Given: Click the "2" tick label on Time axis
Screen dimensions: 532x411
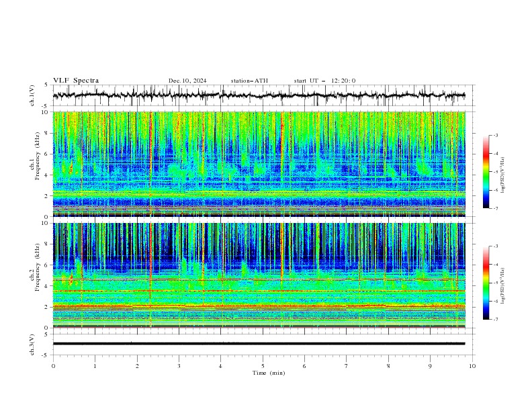Looking at the screenshot, I should pyautogui.click(x=137, y=366).
